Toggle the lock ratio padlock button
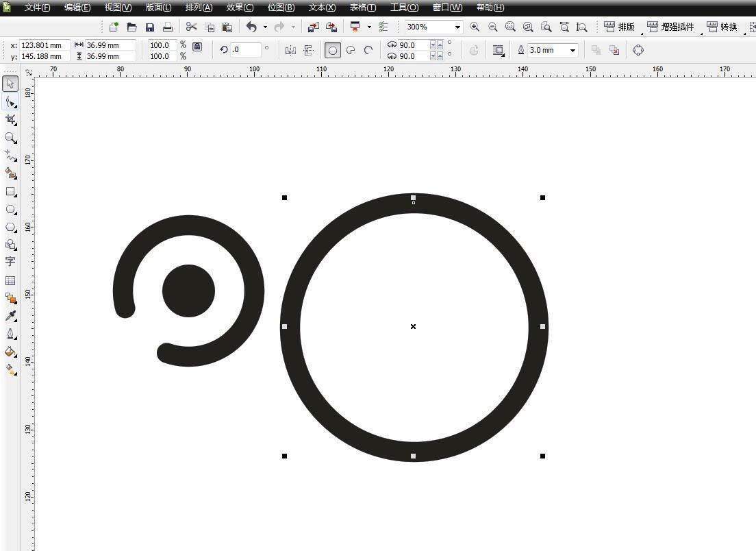Image resolution: width=756 pixels, height=551 pixels. (x=197, y=47)
